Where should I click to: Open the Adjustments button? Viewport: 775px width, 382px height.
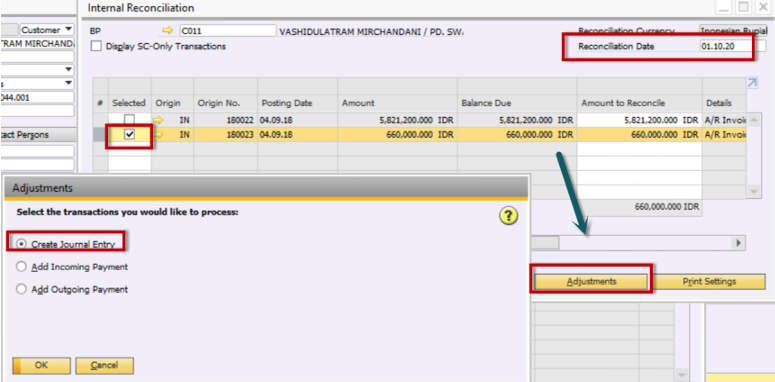[591, 281]
